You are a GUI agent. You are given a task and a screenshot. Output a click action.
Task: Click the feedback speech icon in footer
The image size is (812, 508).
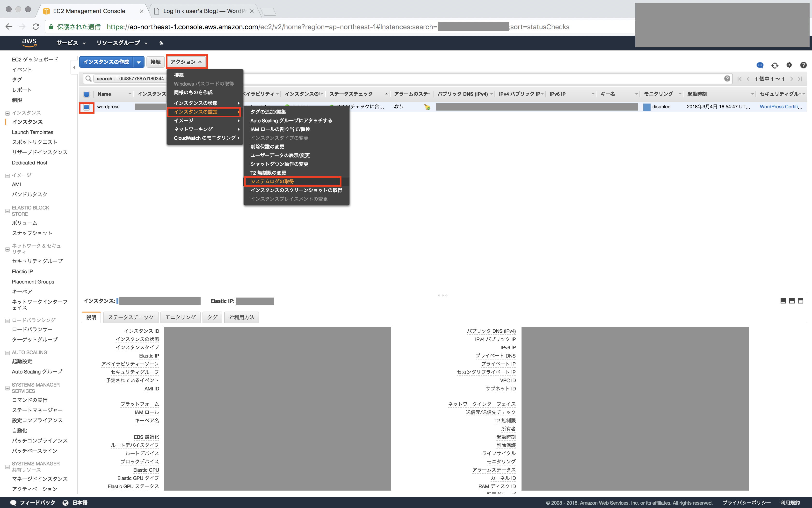pos(14,503)
